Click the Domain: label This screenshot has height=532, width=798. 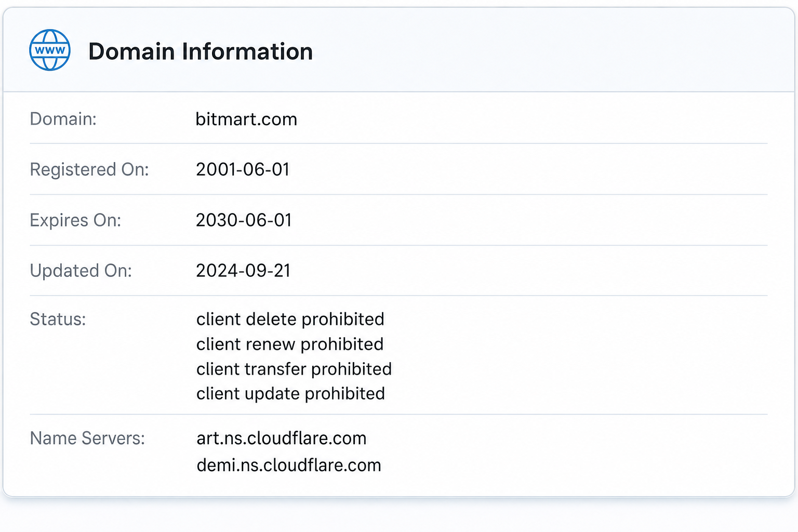(63, 119)
